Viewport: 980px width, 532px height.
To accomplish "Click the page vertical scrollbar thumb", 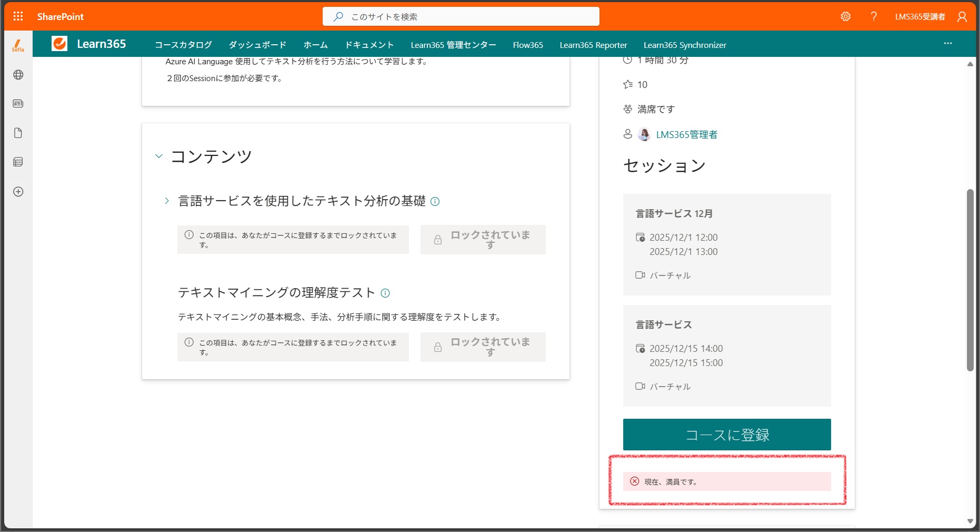I will click(970, 280).
